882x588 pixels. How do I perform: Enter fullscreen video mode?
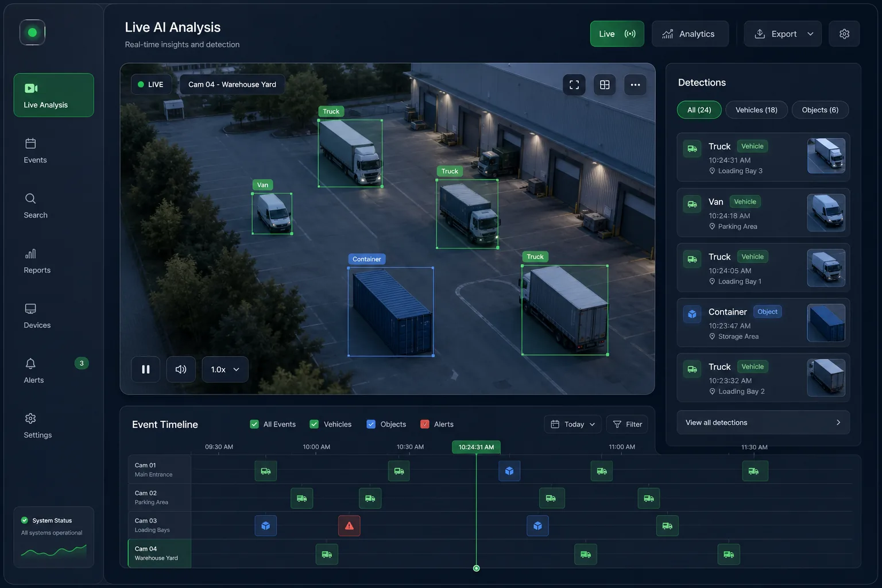click(574, 84)
